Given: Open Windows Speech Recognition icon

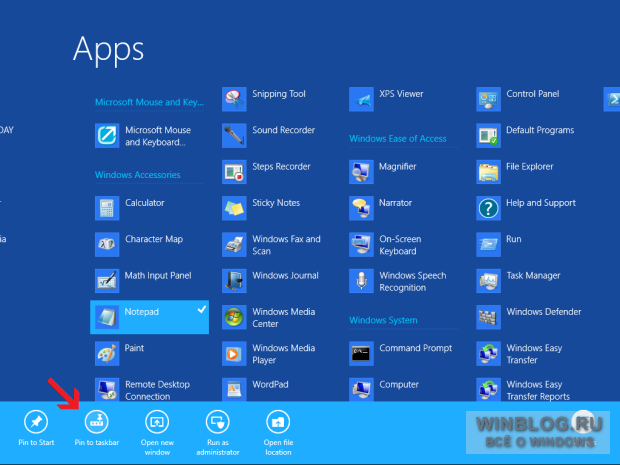Looking at the screenshot, I should tap(361, 281).
